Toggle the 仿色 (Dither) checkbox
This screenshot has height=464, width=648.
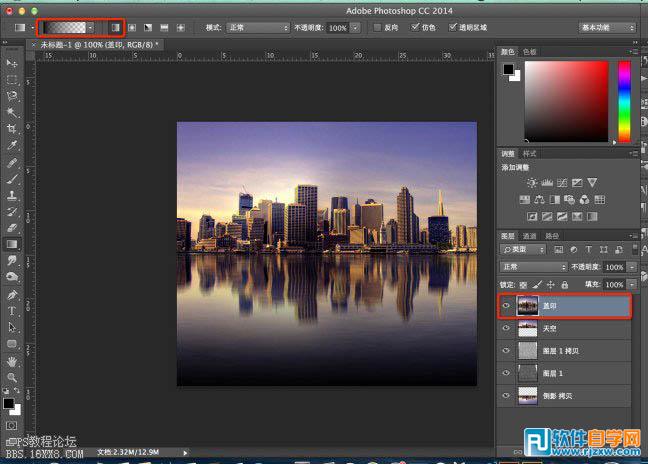[x=416, y=27]
